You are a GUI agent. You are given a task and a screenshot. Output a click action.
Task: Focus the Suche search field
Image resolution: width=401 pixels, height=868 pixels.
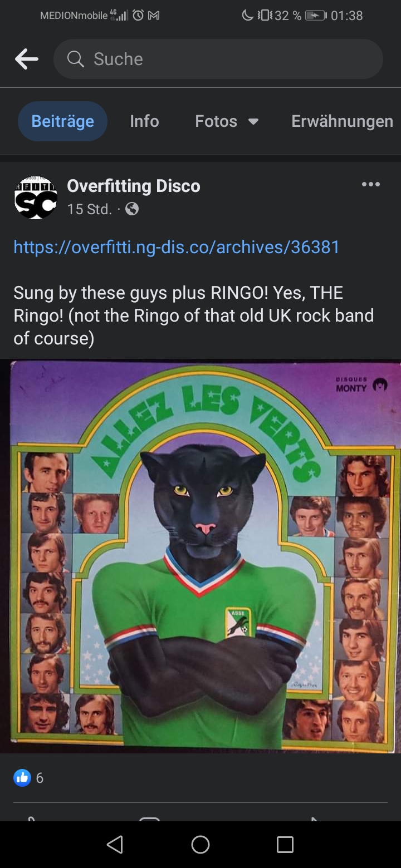(223, 59)
